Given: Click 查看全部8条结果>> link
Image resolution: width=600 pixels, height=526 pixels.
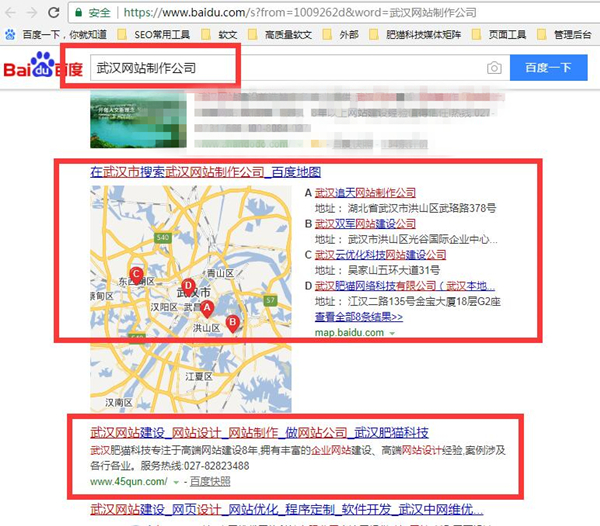Looking at the screenshot, I should click(359, 317).
